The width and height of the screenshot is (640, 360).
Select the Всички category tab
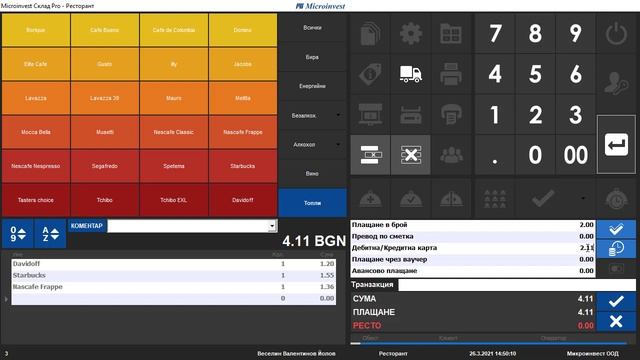313,28
